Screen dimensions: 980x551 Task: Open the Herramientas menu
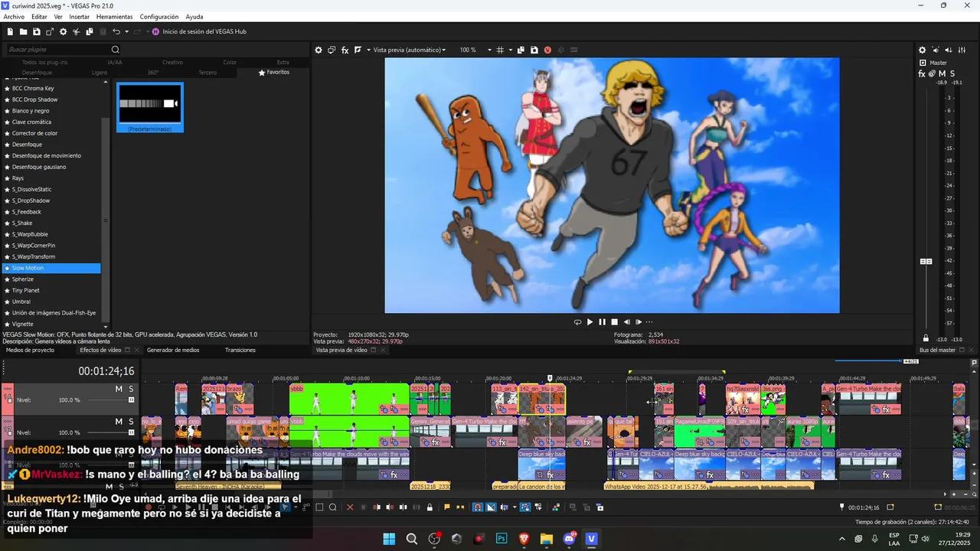coord(114,17)
